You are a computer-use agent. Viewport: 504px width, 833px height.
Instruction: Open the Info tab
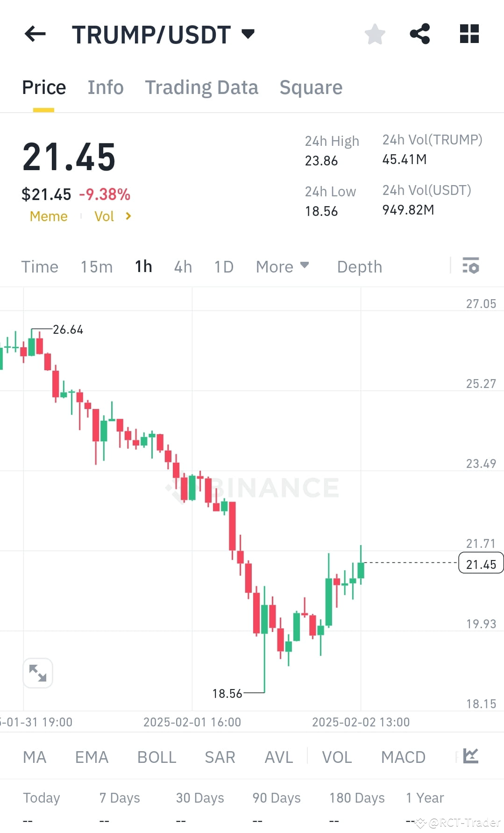[105, 87]
